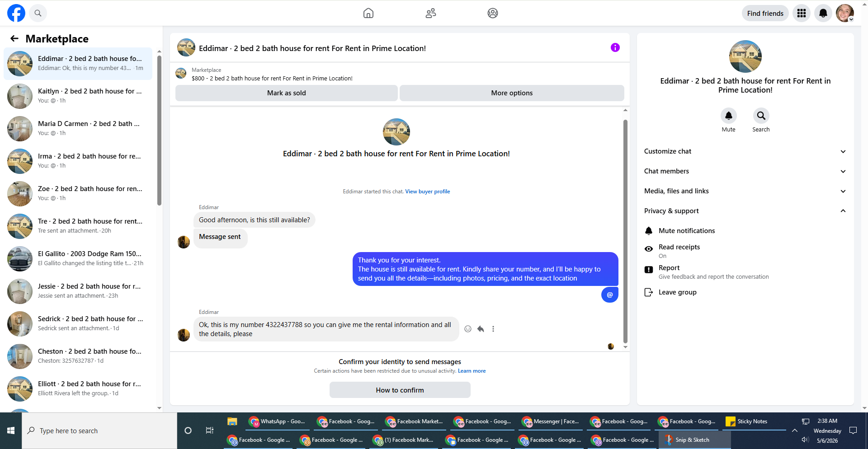Click the volume speaker icon in system tray

click(x=805, y=440)
